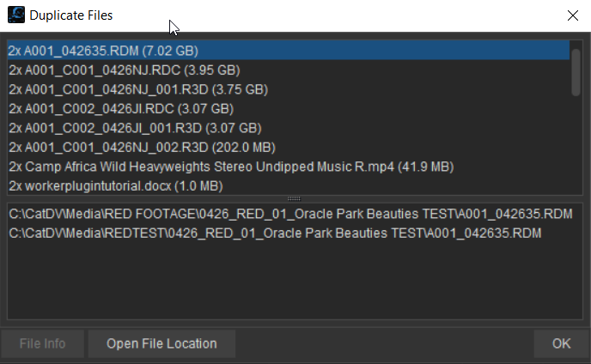This screenshot has height=364, width=591.
Task: Click the scrollbar track below the thumb
Action: coord(576,145)
